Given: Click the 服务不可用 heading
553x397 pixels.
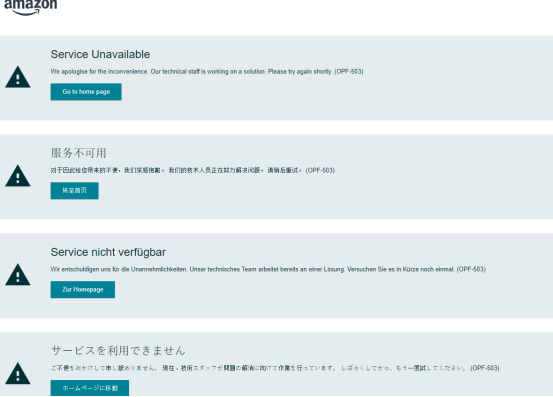Looking at the screenshot, I should tap(78, 153).
